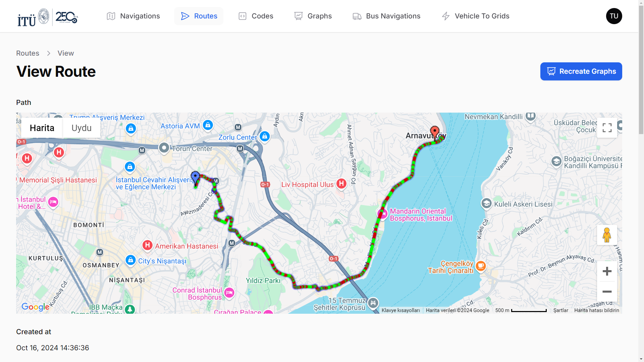Click the Yıldız Parkı label
The height and width of the screenshot is (362, 644).
[263, 281]
